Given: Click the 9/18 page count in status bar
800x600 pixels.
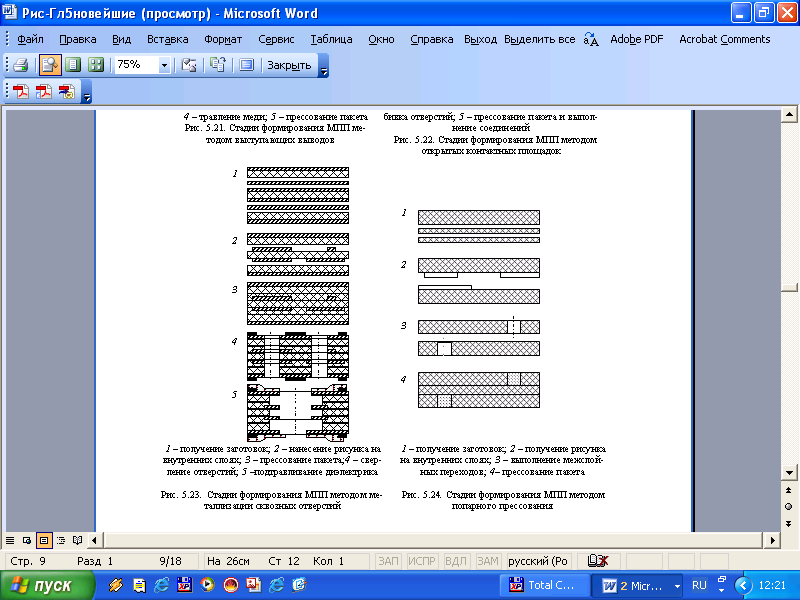Looking at the screenshot, I should (x=170, y=561).
